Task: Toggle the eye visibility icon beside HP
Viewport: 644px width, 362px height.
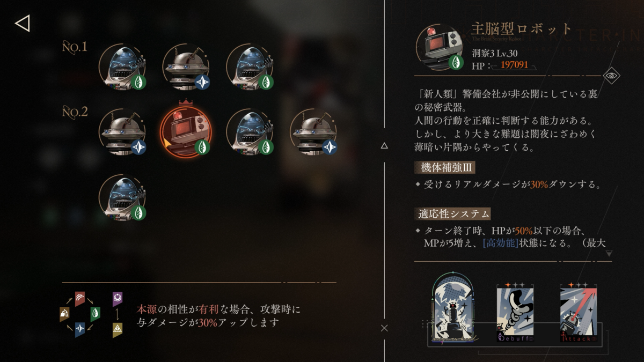Action: (611, 76)
